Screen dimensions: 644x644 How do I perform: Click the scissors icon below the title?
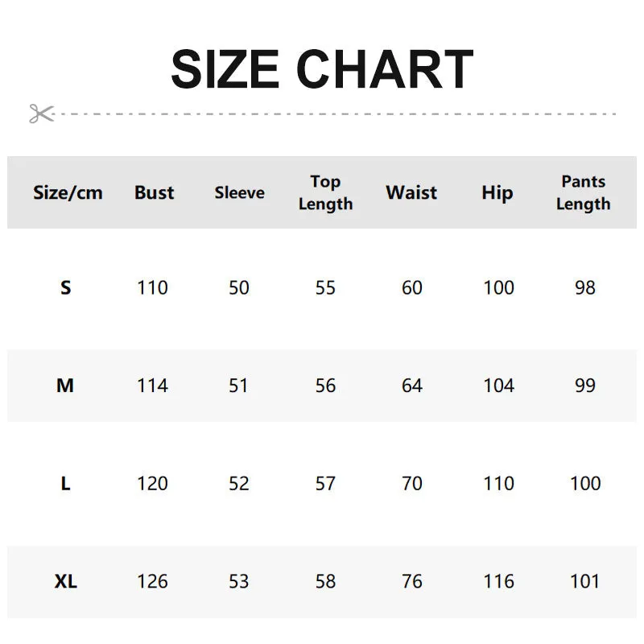pyautogui.click(x=42, y=114)
